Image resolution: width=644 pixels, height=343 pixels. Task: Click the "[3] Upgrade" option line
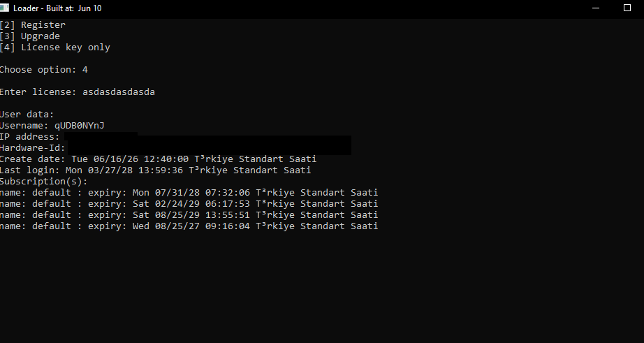(x=30, y=36)
